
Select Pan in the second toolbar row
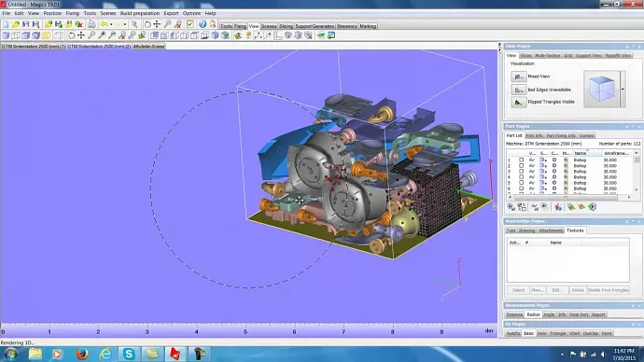point(81,35)
